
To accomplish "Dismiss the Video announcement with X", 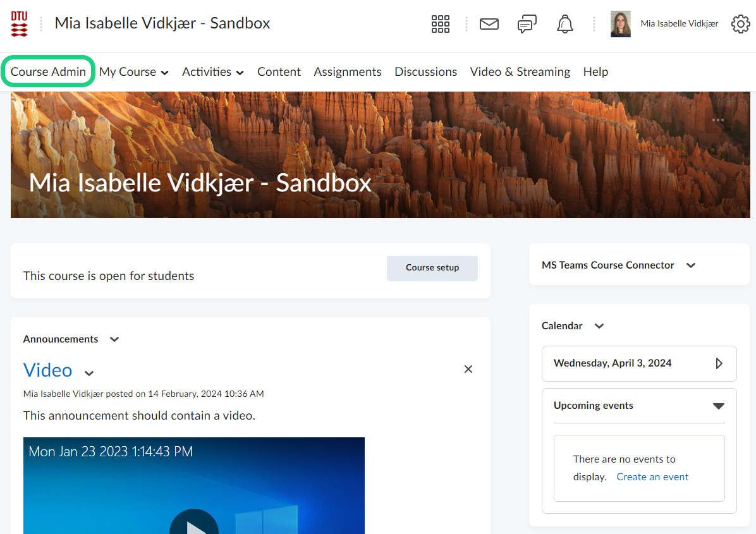I will tap(468, 369).
